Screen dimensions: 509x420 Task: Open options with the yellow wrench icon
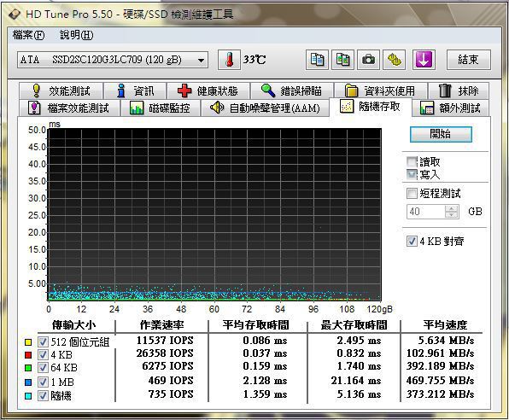(x=394, y=60)
